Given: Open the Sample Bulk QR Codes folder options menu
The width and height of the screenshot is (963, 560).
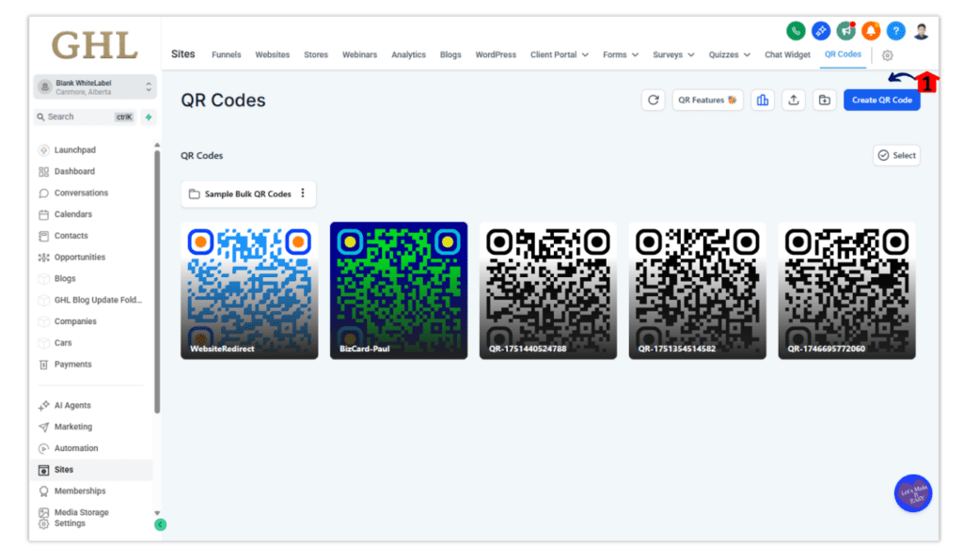Looking at the screenshot, I should pos(304,194).
